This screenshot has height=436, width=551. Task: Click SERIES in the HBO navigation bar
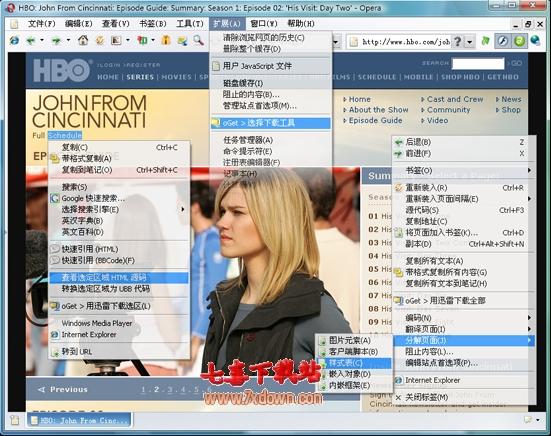click(140, 77)
